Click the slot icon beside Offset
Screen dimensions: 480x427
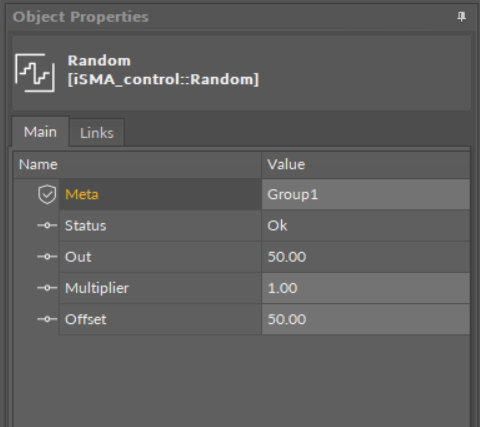pos(47,319)
